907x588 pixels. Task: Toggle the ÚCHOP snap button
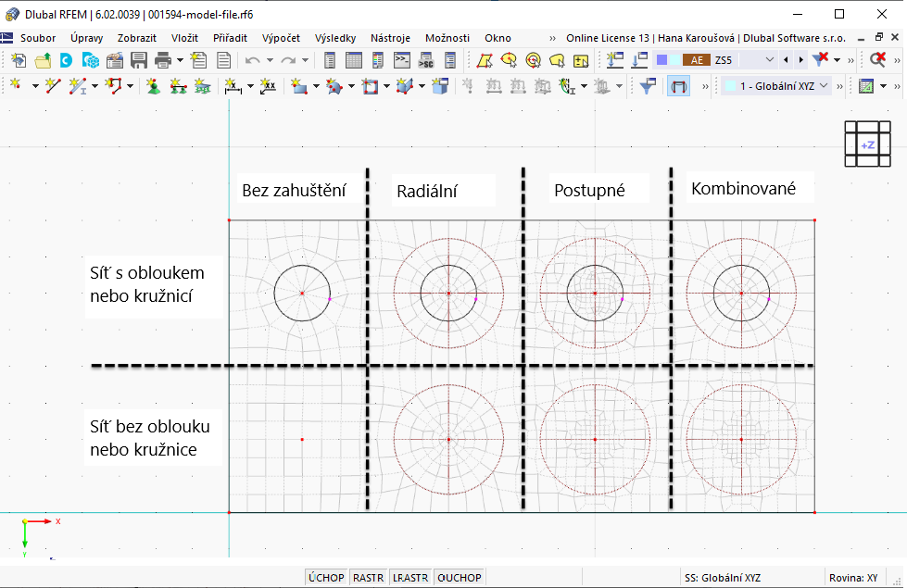(326, 578)
